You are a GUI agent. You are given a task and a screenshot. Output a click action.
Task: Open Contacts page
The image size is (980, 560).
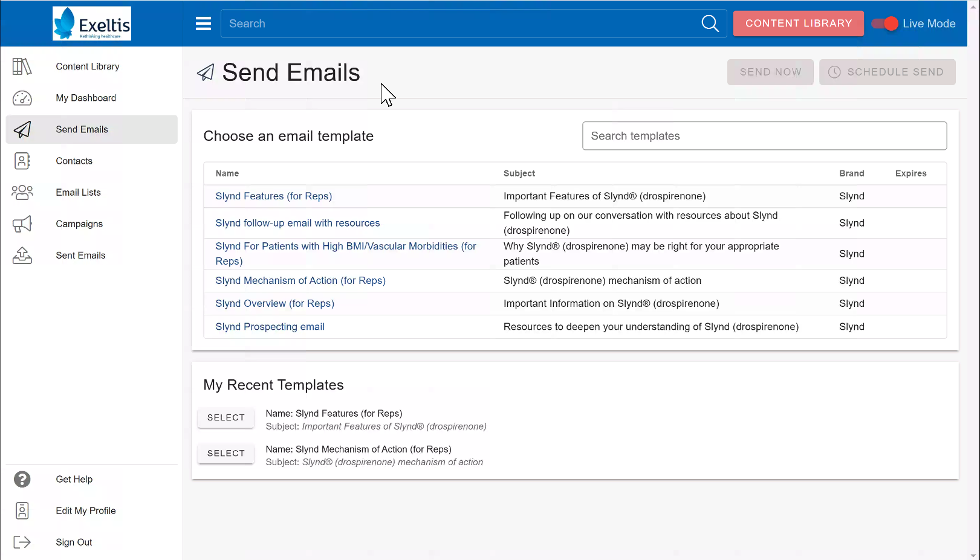click(74, 161)
